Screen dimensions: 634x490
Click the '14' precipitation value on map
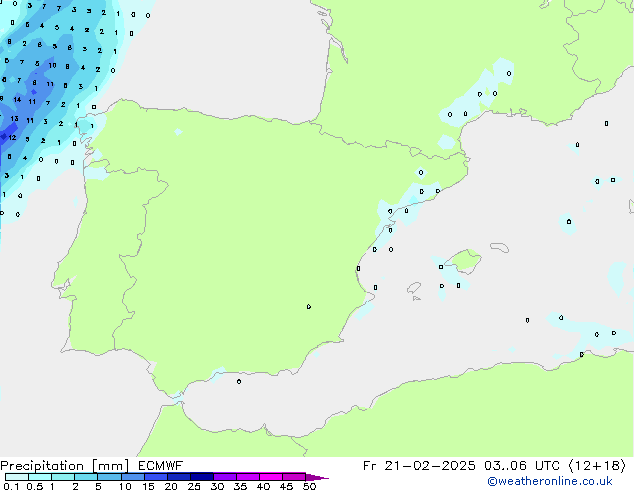tap(17, 99)
